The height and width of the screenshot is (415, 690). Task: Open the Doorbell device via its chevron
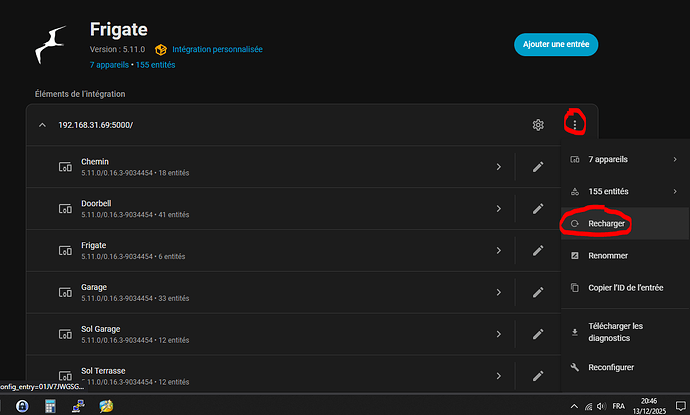click(498, 208)
